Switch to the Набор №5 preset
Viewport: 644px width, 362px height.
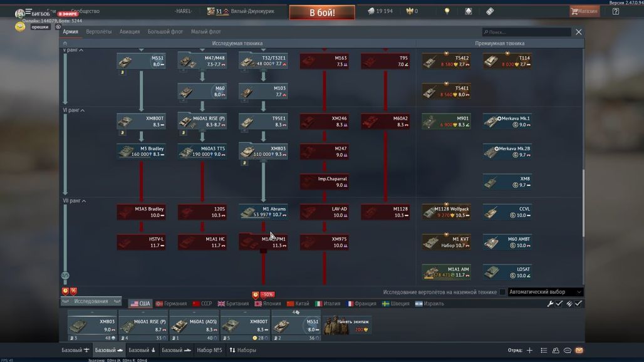209,350
